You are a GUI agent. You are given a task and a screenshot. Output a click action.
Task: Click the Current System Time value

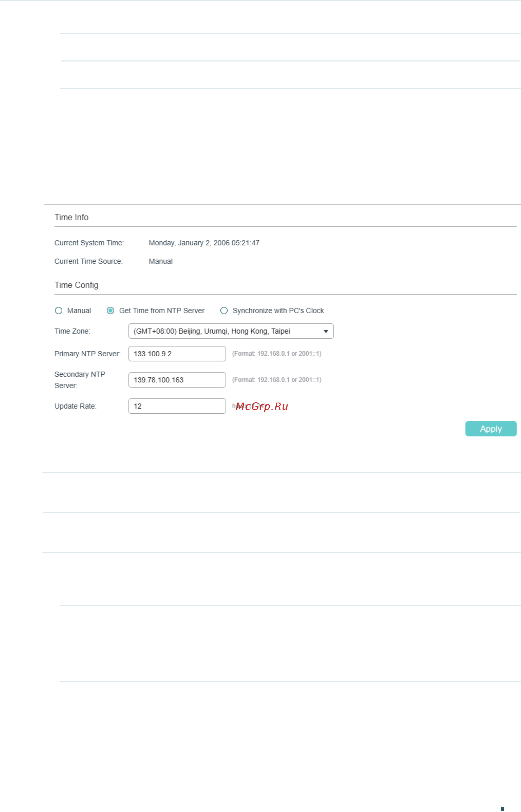(x=204, y=243)
